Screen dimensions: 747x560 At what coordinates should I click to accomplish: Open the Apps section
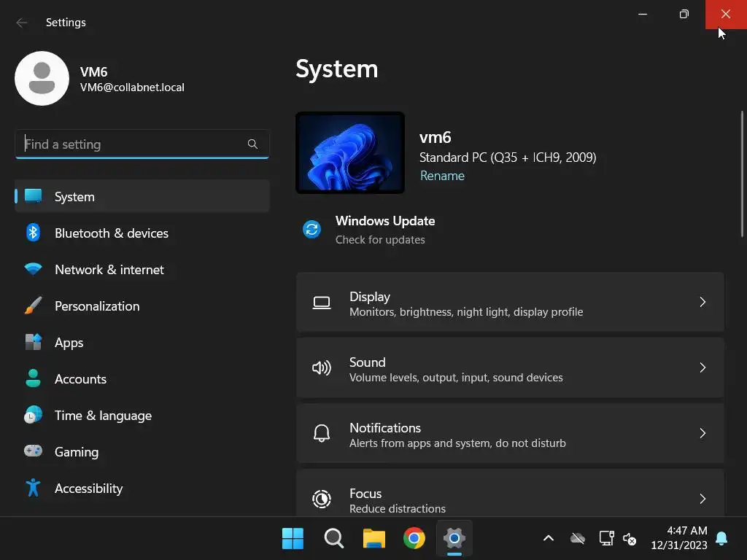click(142, 343)
